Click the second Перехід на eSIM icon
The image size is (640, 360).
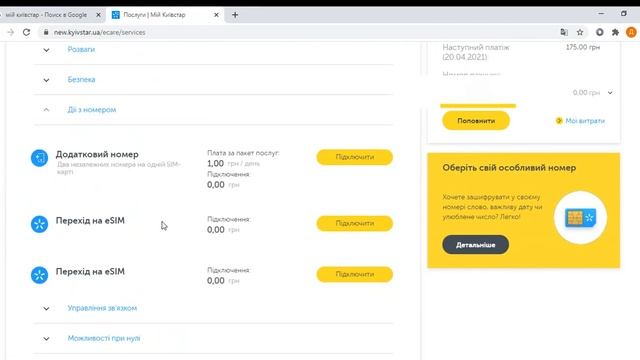(x=40, y=275)
